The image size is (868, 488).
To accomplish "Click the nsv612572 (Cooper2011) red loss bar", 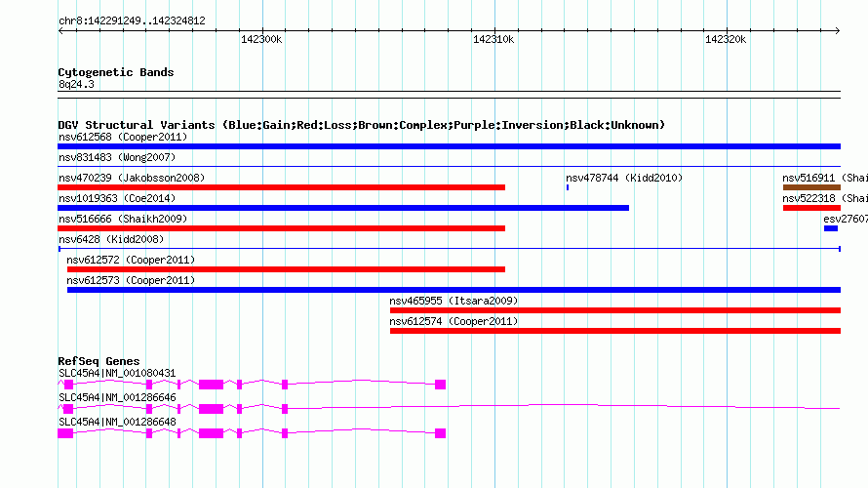I will point(286,269).
